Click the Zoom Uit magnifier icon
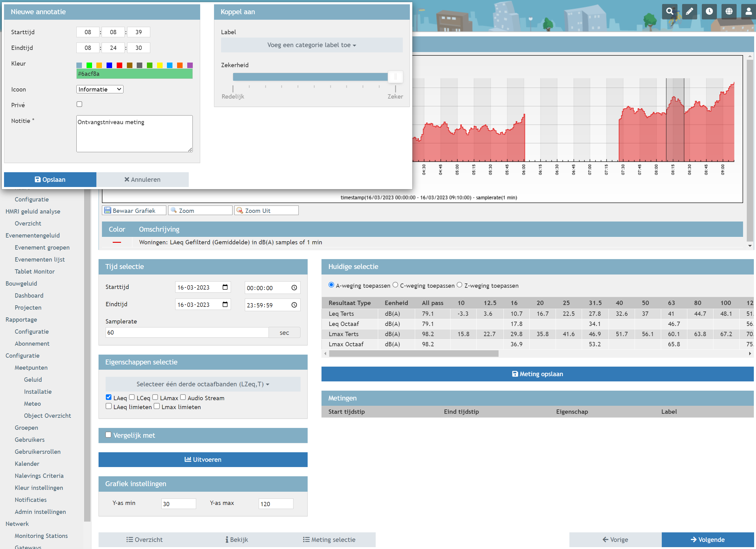 tap(240, 210)
